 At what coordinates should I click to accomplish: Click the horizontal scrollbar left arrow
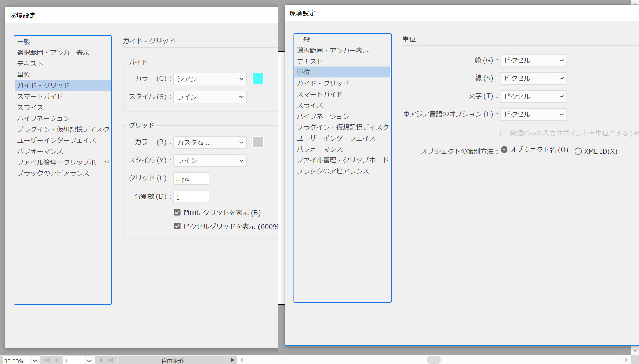(x=242, y=360)
